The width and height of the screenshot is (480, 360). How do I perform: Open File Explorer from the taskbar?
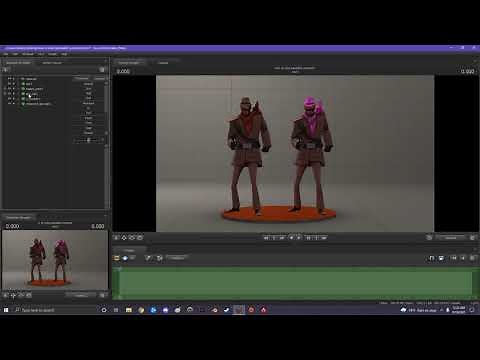tap(129, 310)
